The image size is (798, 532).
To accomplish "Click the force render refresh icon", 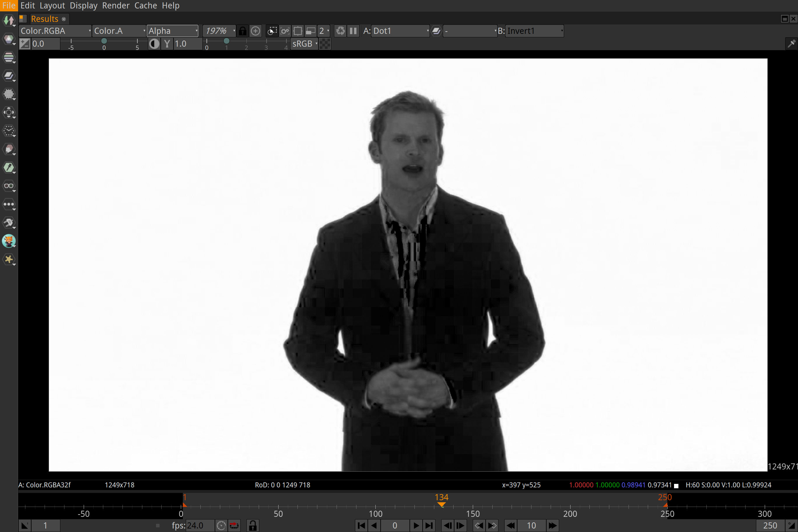I will [x=340, y=31].
